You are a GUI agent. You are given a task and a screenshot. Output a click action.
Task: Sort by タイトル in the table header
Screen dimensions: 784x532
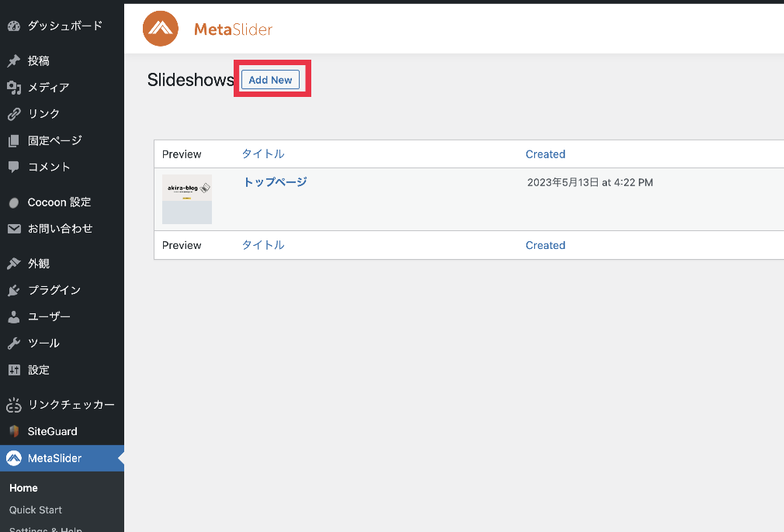click(x=263, y=154)
